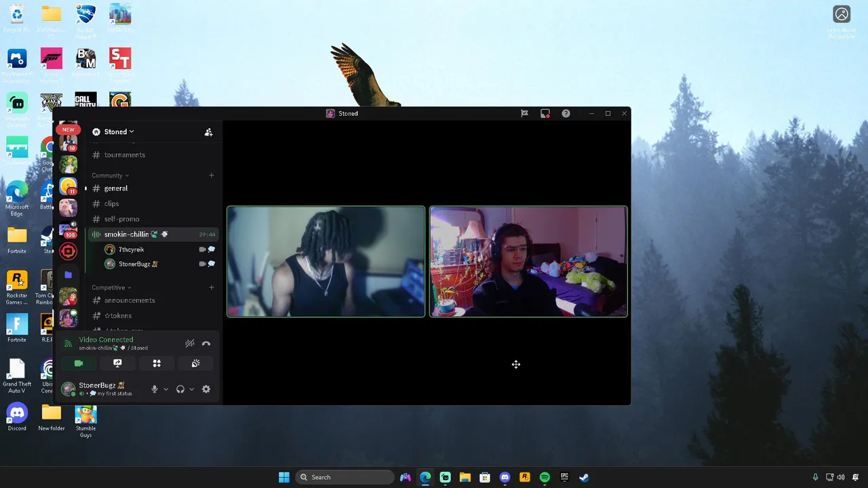Select the smokin-chillin voice channel
This screenshot has width=868, height=488.
pyautogui.click(x=152, y=235)
